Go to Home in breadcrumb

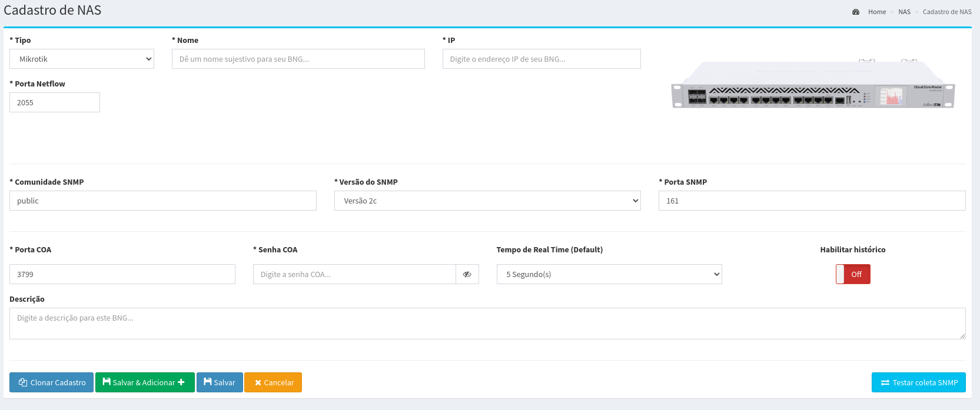point(876,12)
